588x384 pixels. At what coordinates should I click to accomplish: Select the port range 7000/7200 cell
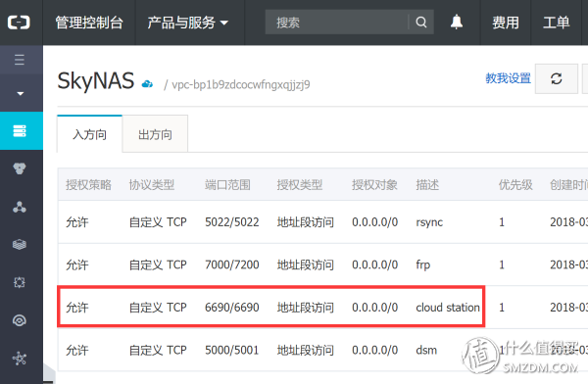(231, 264)
